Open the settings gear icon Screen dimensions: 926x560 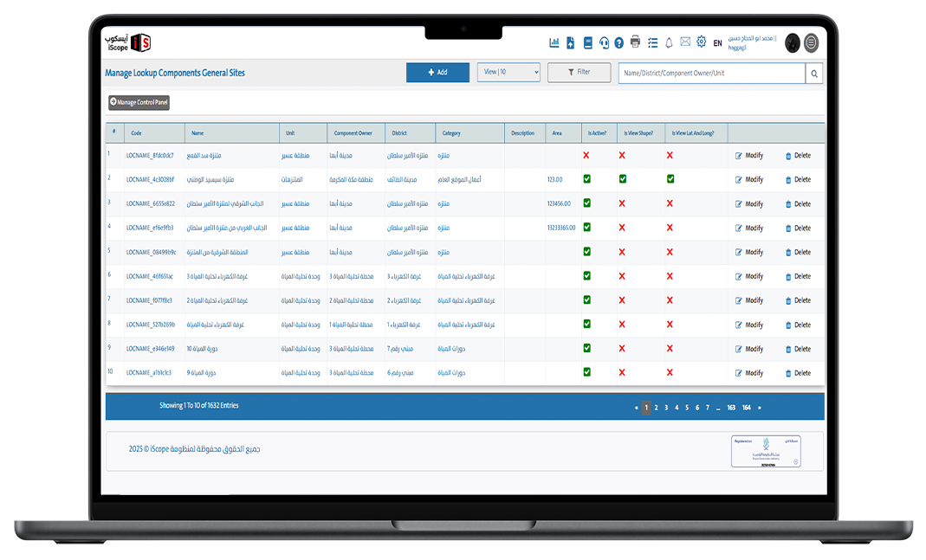point(702,42)
